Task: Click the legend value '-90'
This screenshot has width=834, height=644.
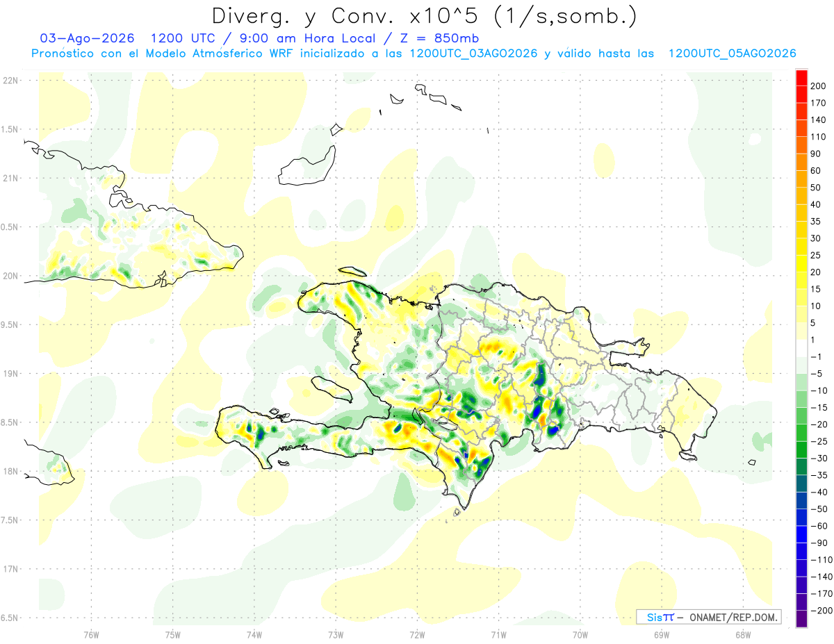Action: pyautogui.click(x=818, y=543)
